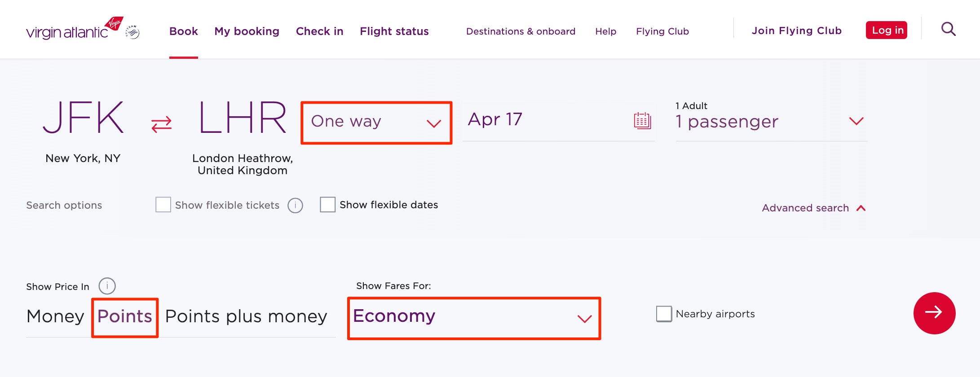980x377 pixels.
Task: Open the Flight status page
Action: 394,31
